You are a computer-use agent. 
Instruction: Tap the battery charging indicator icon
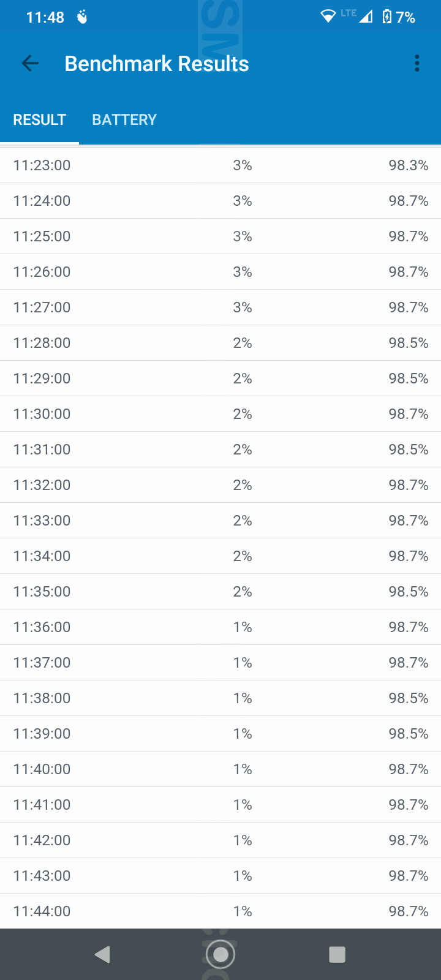click(x=387, y=17)
